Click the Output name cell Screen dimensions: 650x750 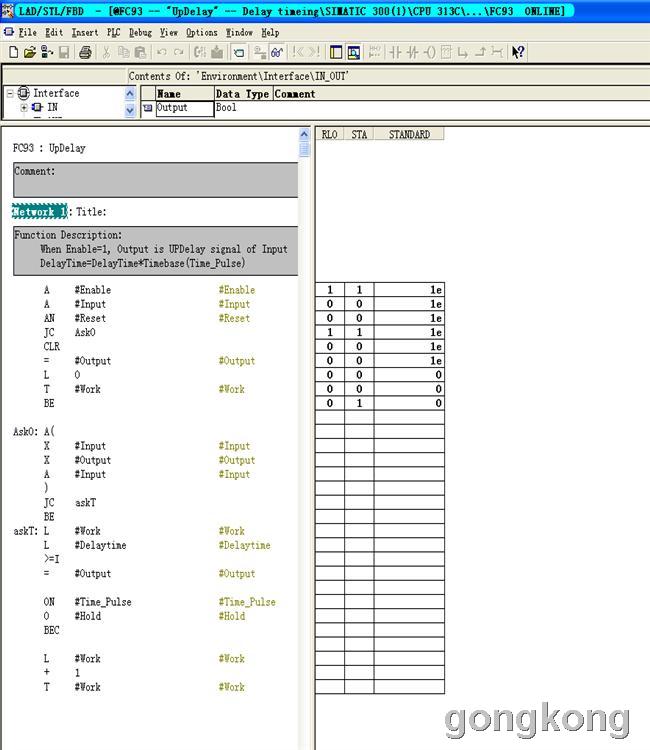tap(185, 108)
